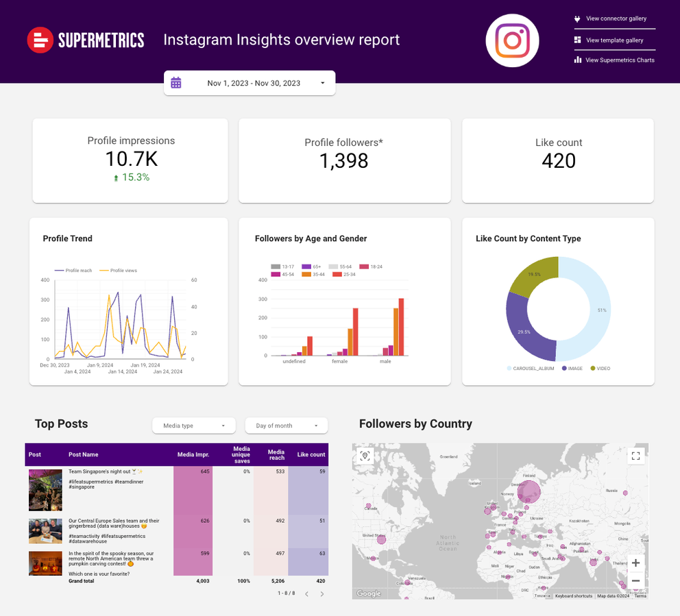This screenshot has width=680, height=616.
Task: Click the Supermetrics logo icon
Action: coord(40,40)
